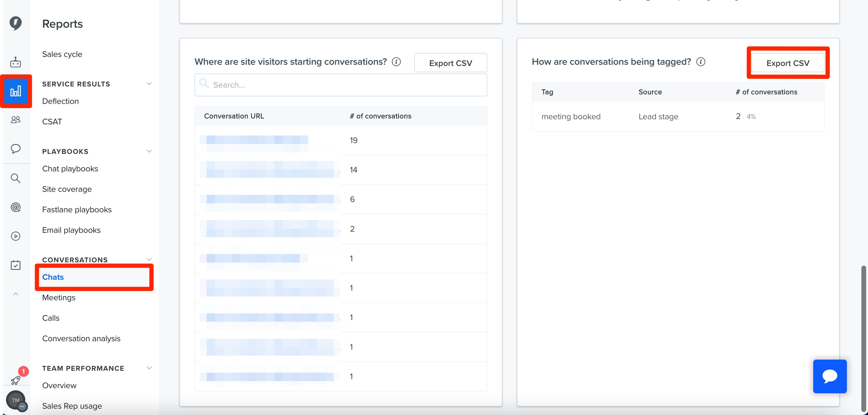Open the calendar checkmark meetings icon
Viewport: 868px width, 415px height.
(x=15, y=265)
